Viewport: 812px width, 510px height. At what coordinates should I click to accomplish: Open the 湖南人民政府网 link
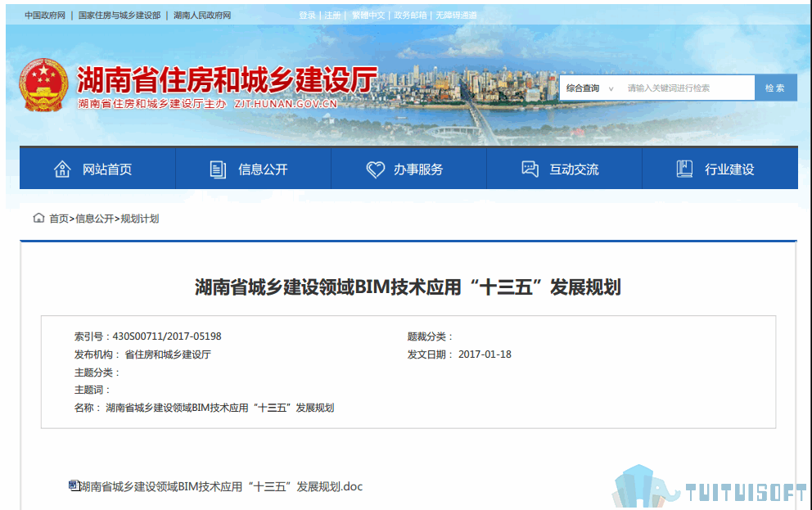(202, 16)
